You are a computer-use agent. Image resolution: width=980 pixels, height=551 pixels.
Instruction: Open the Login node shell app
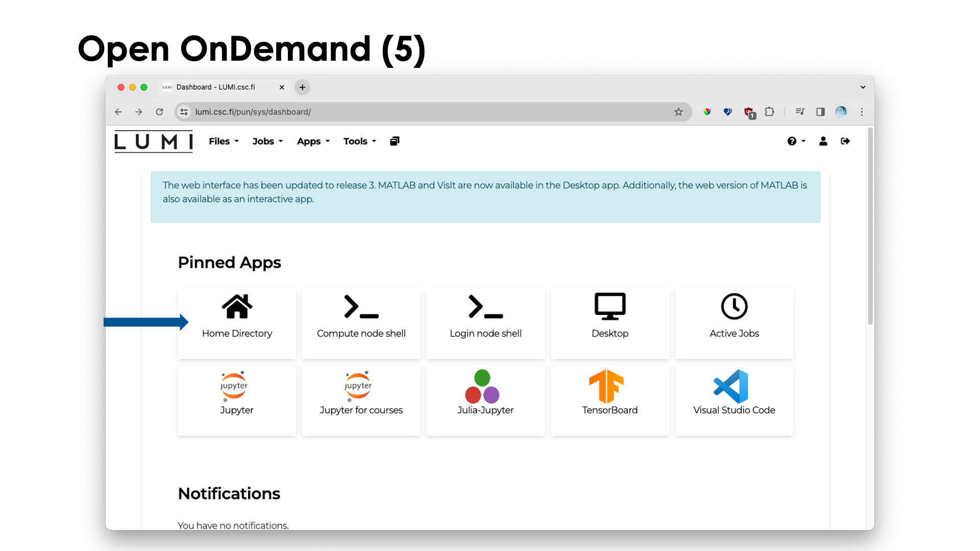[x=485, y=323]
